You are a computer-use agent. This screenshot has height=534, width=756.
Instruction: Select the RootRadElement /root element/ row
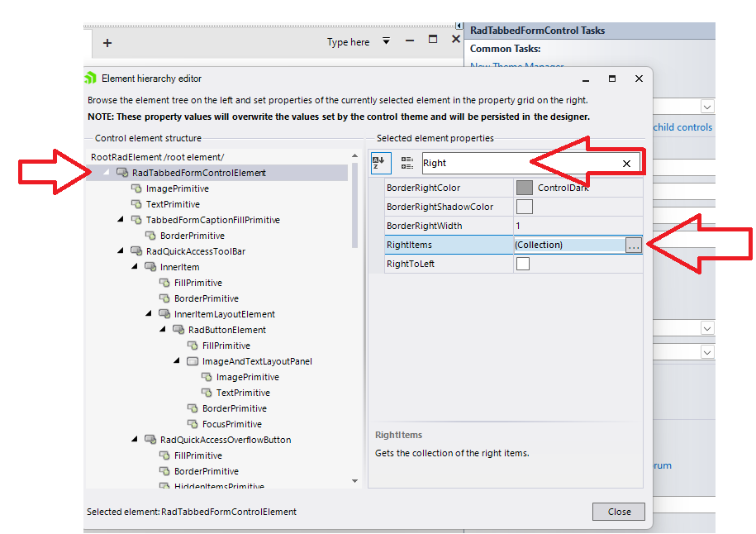click(157, 157)
